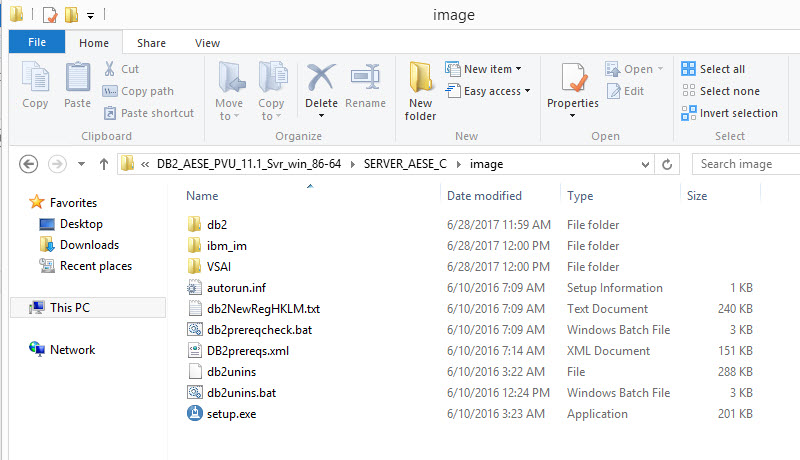
Task: Select Downloads in the navigation pane
Action: click(x=88, y=245)
